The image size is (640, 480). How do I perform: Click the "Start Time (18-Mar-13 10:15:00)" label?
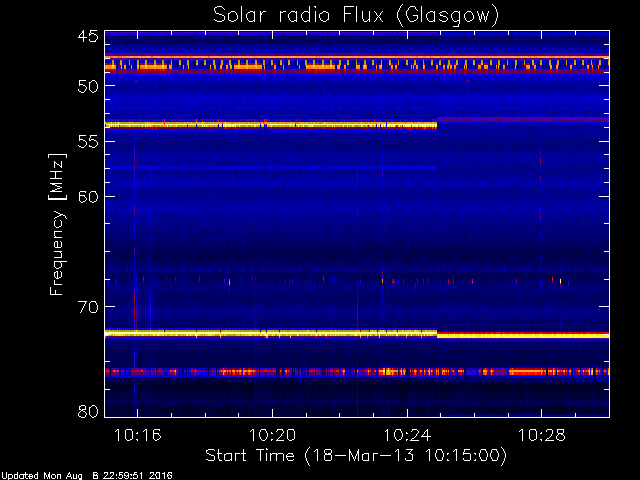point(356,456)
